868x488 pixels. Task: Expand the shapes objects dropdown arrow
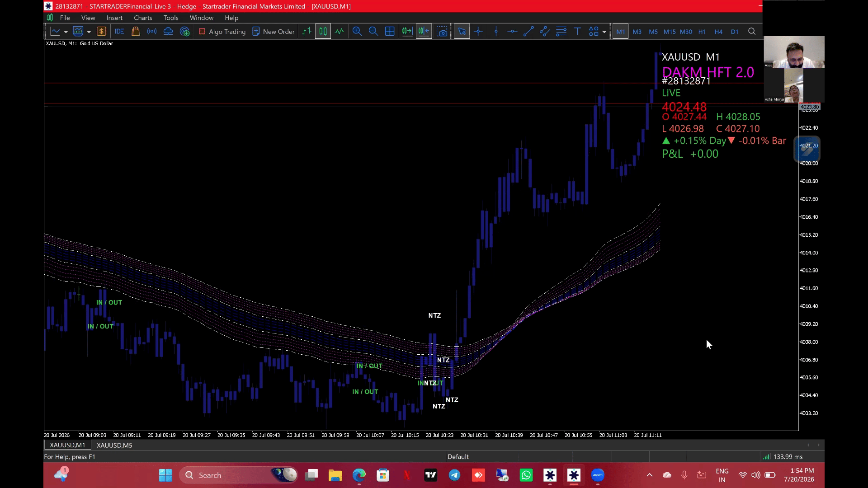tap(604, 32)
